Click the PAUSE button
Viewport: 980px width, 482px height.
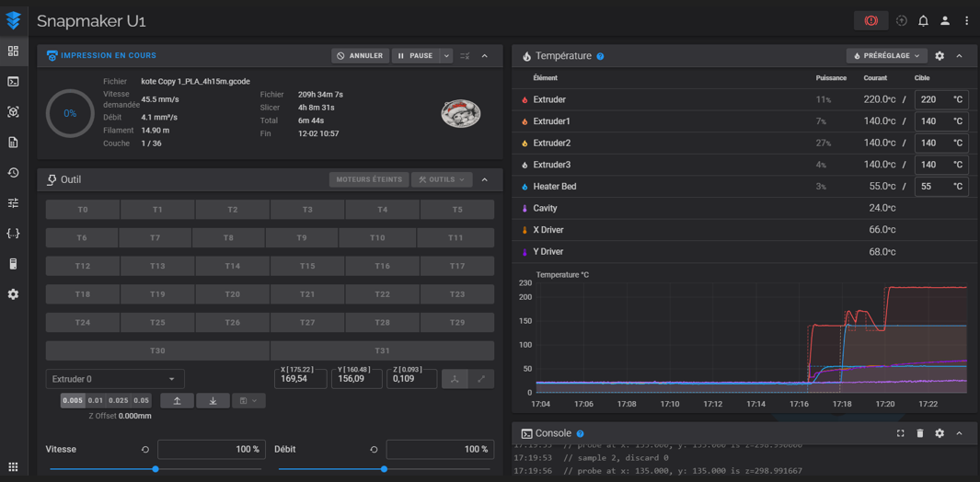(416, 55)
